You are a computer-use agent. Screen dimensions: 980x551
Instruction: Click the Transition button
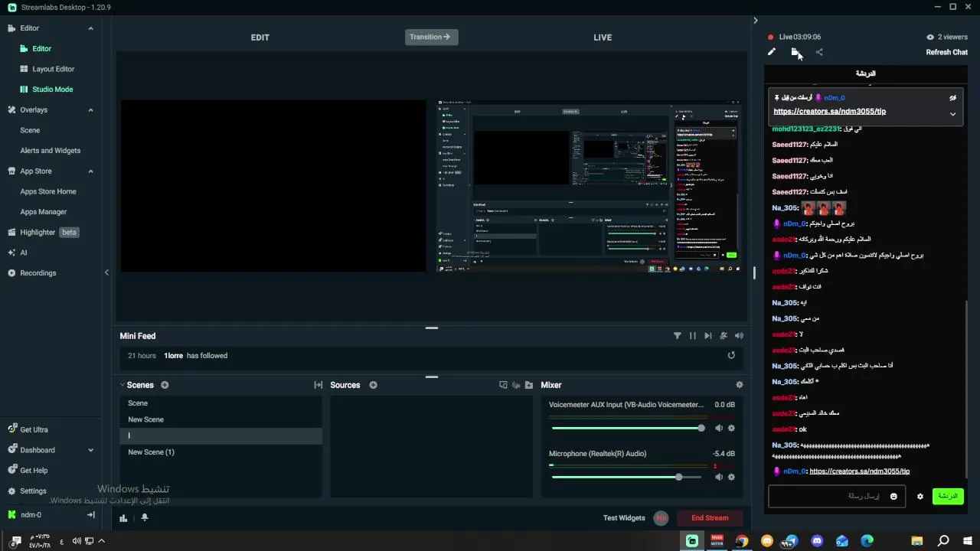tap(432, 37)
